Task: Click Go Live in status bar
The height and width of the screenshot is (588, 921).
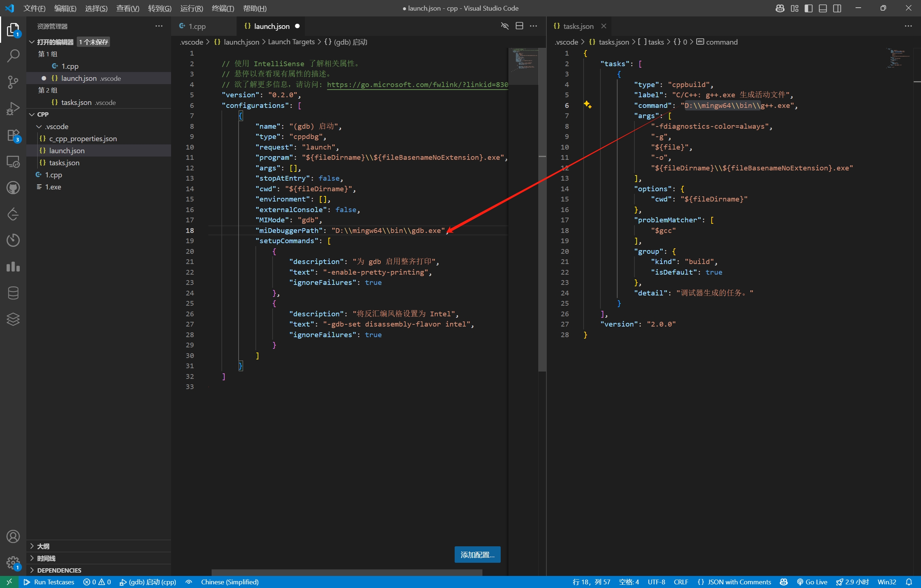Action: click(x=812, y=582)
